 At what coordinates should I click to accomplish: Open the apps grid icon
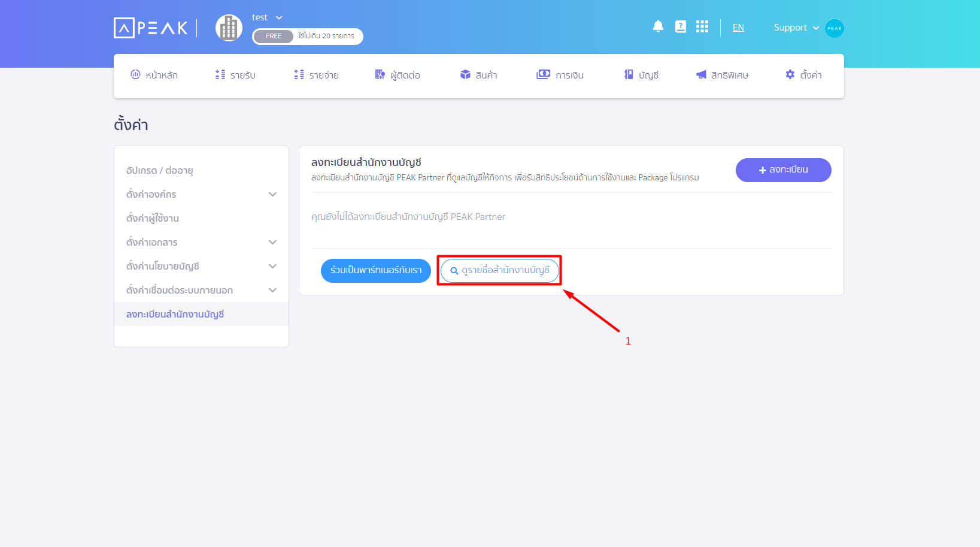tap(702, 26)
